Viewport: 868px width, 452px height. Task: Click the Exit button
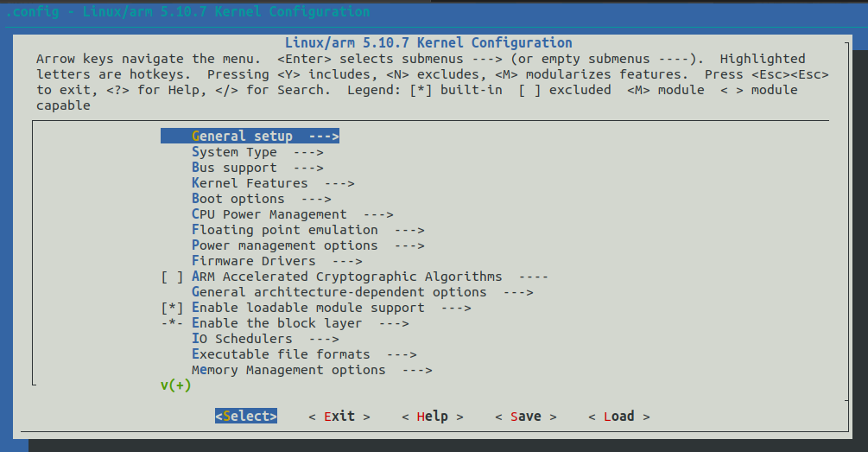click(x=339, y=416)
